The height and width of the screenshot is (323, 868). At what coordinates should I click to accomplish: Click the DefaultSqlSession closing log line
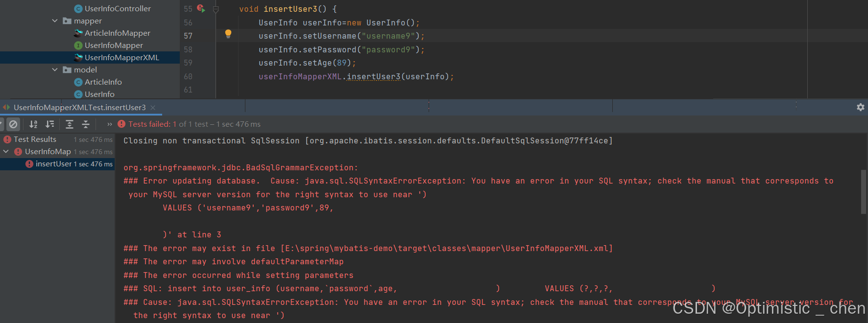click(x=368, y=141)
